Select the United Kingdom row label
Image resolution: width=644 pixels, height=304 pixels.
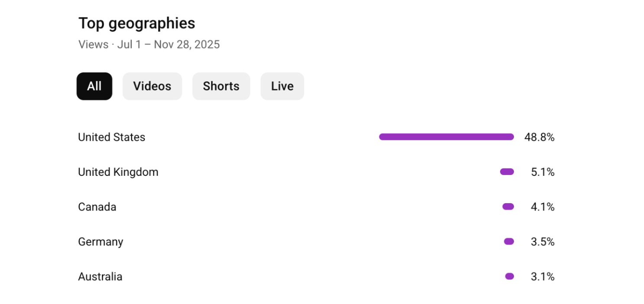(118, 172)
